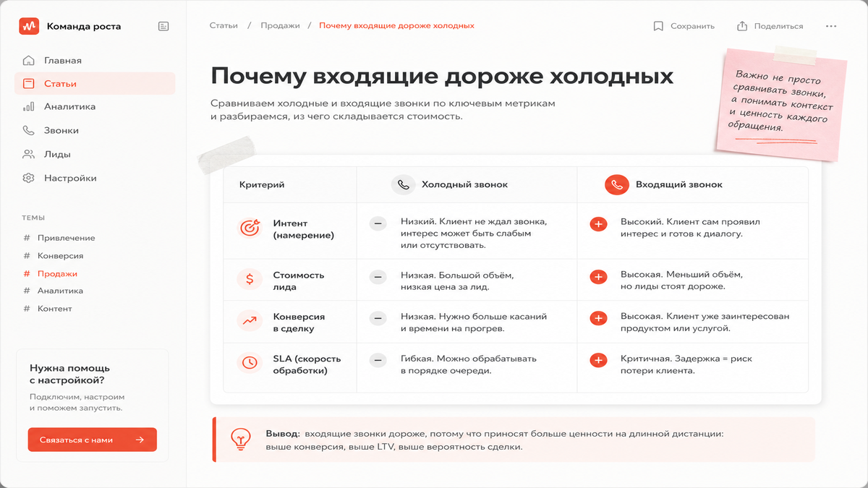Click the Стоимость лида row label
Image resolution: width=868 pixels, height=488 pixels.
click(299, 281)
